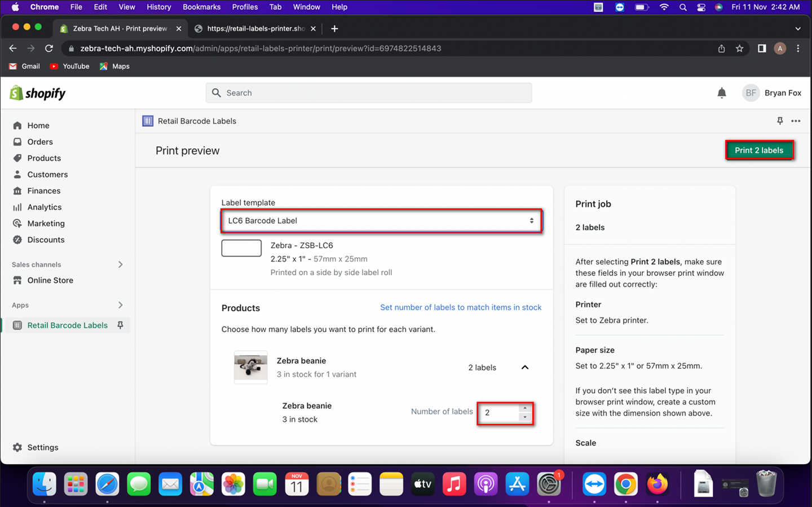Open the app's three-dot more menu
Viewport: 812px width, 507px height.
(796, 121)
